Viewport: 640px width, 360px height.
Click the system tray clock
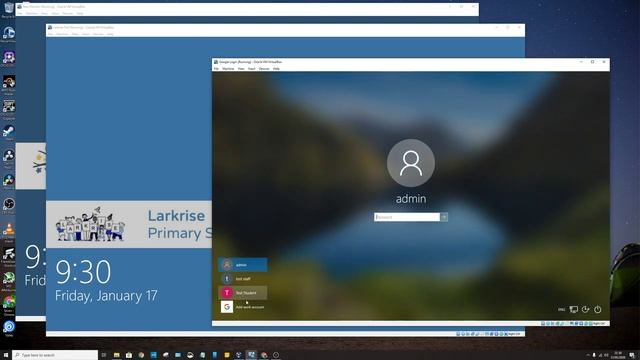pyautogui.click(x=618, y=355)
